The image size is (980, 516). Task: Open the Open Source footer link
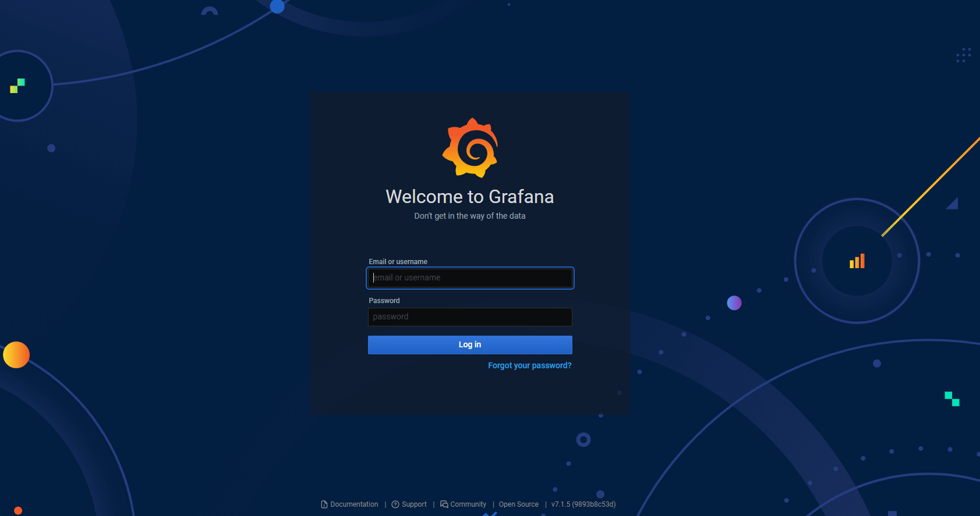(519, 504)
